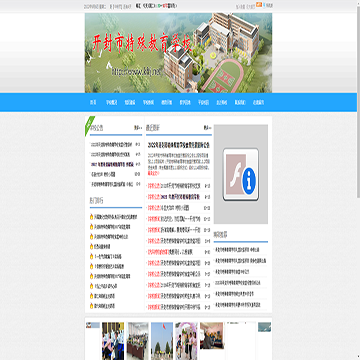Open the last item in the blue navigation bar
Viewport: 360px width, 360px height.
pos(258,103)
